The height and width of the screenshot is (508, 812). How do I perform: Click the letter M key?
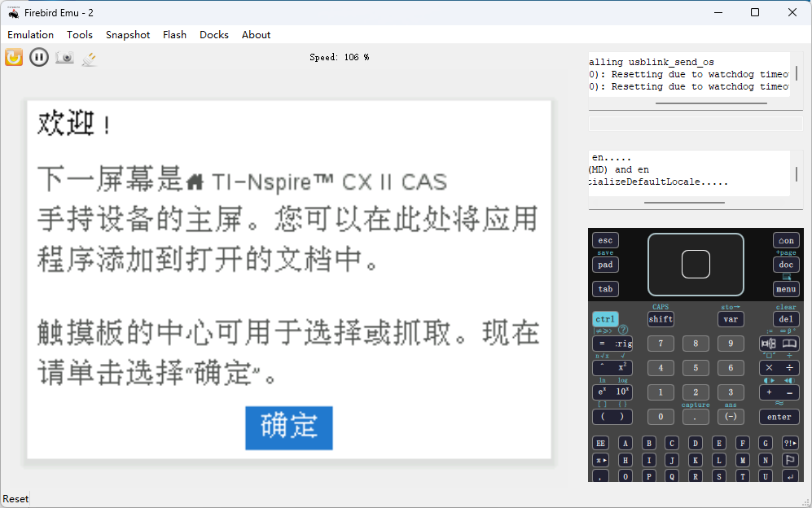(743, 460)
